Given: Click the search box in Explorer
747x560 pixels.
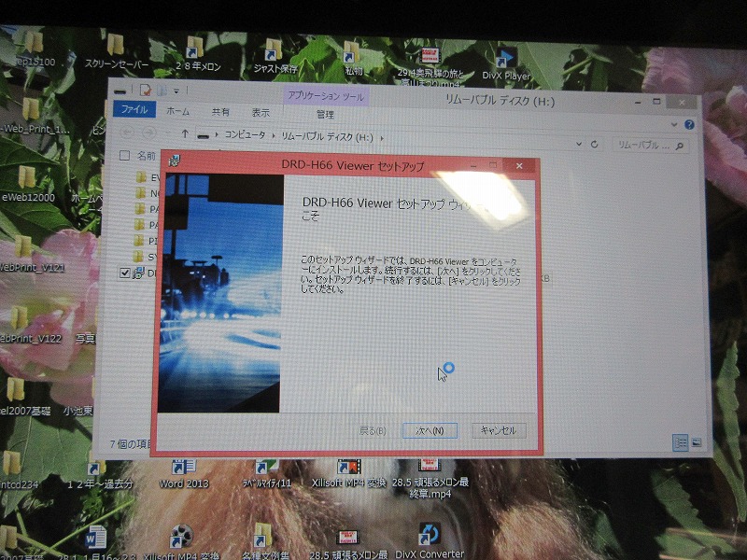Looking at the screenshot, I should click(650, 146).
